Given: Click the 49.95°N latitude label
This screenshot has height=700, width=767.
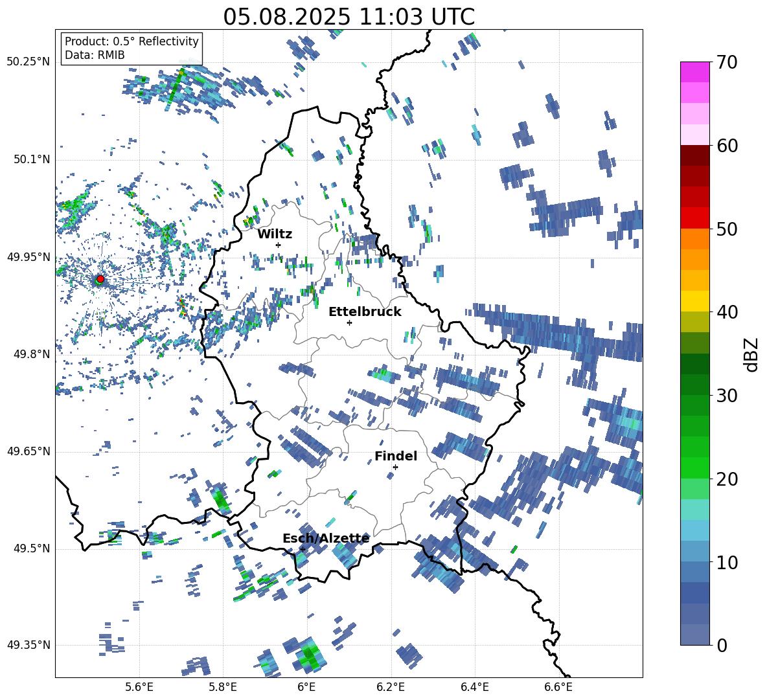Looking at the screenshot, I should [x=29, y=257].
